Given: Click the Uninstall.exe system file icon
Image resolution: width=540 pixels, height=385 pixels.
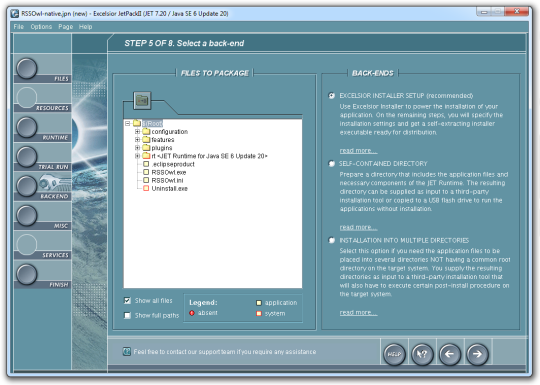Looking at the screenshot, I should pyautogui.click(x=146, y=188).
